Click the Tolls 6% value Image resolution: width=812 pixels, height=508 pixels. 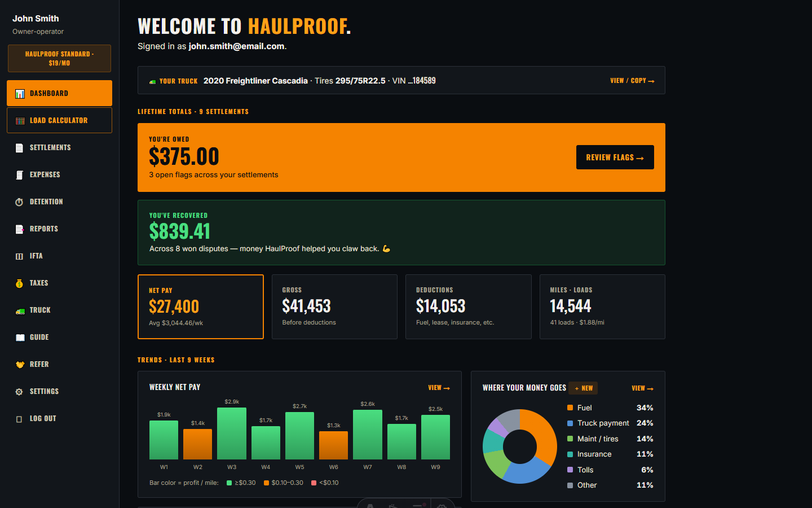click(647, 470)
